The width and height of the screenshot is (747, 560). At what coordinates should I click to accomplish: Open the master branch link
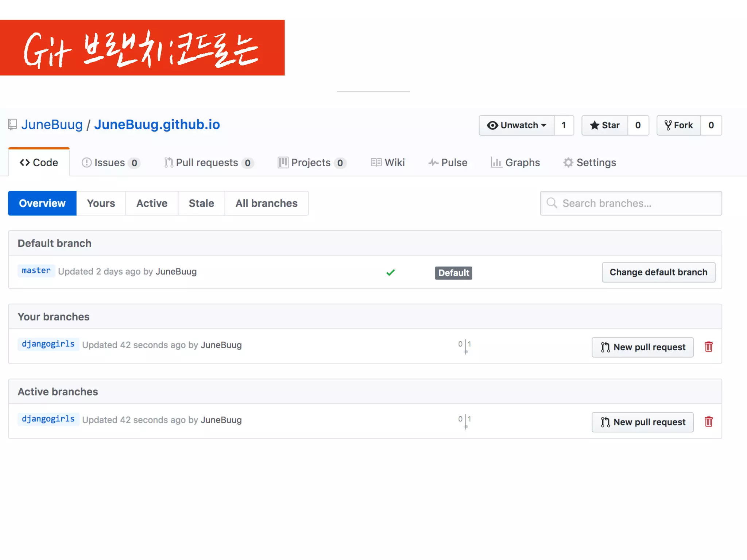point(36,271)
